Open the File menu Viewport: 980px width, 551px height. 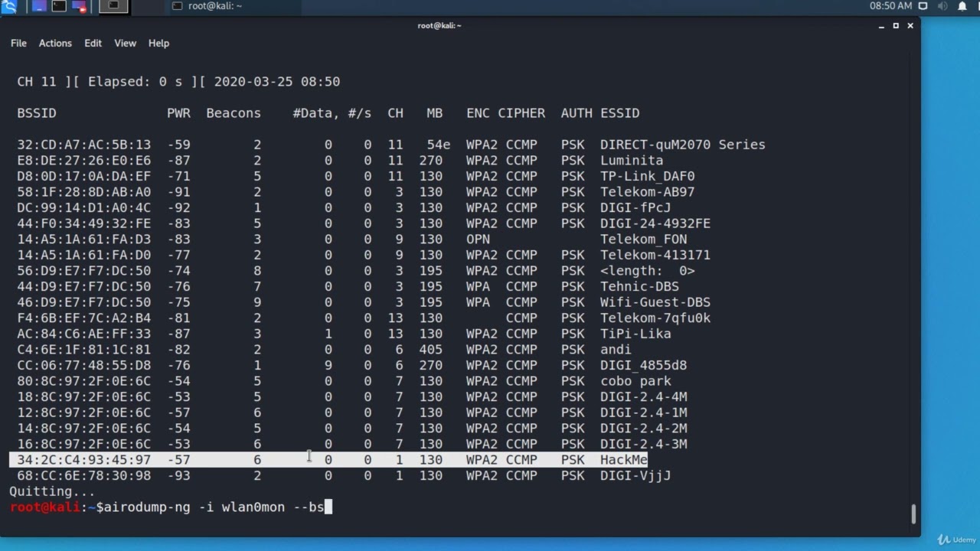[18, 43]
